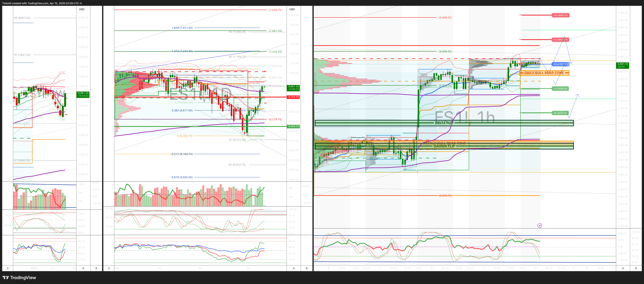Click Z timezone button in weekly chart
Viewport: 644px width, 284px height.
tap(8, 268)
